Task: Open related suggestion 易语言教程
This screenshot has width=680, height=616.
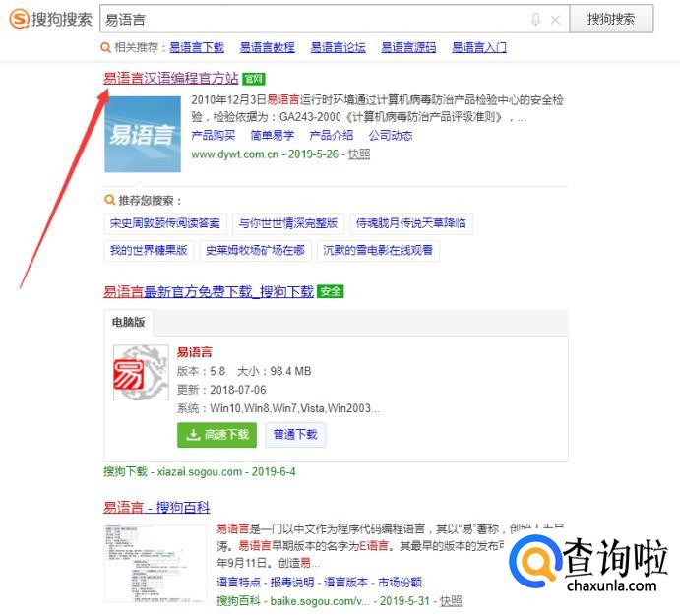Action: click(x=267, y=47)
